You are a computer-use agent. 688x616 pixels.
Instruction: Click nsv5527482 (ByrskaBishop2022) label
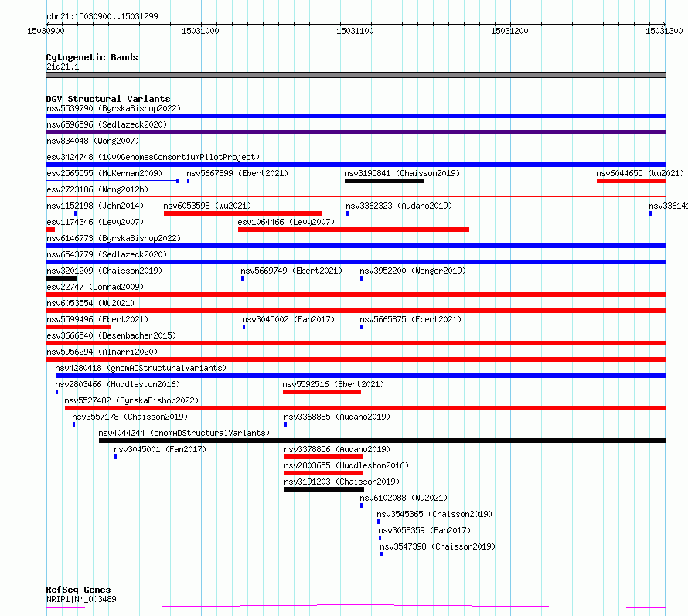click(131, 400)
